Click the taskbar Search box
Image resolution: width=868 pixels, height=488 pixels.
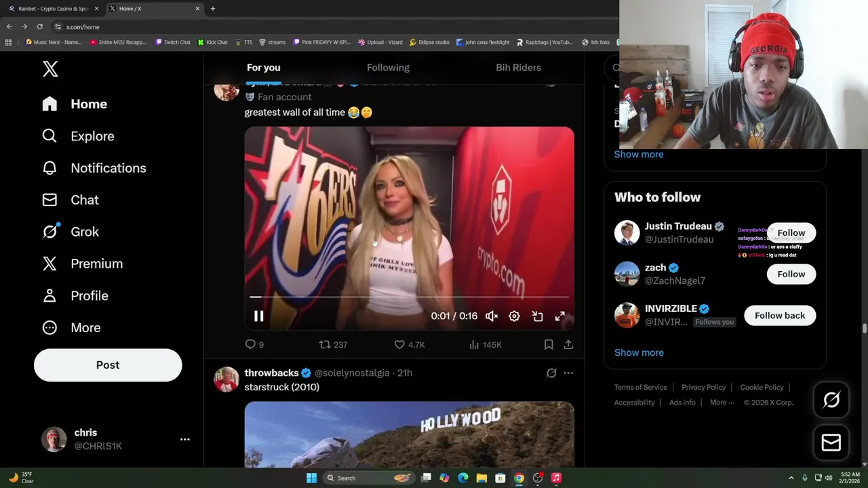[x=370, y=478]
